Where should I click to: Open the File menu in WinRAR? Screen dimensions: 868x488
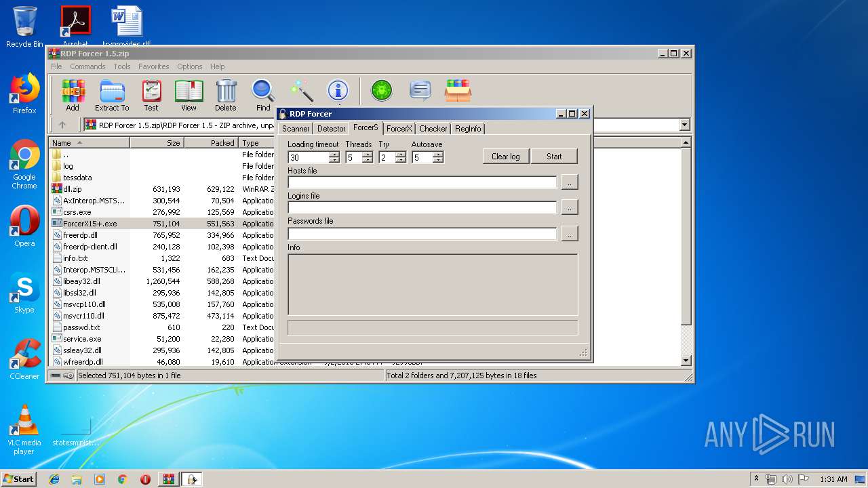click(x=56, y=66)
